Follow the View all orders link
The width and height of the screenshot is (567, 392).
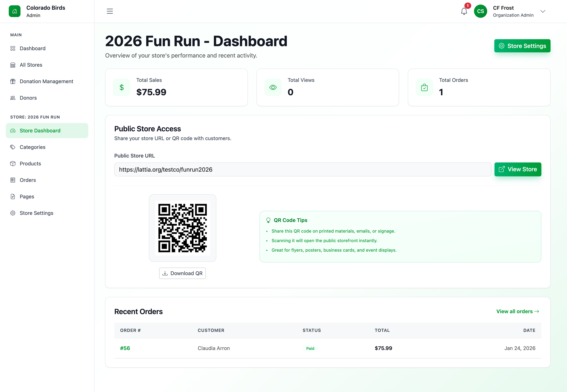click(517, 312)
